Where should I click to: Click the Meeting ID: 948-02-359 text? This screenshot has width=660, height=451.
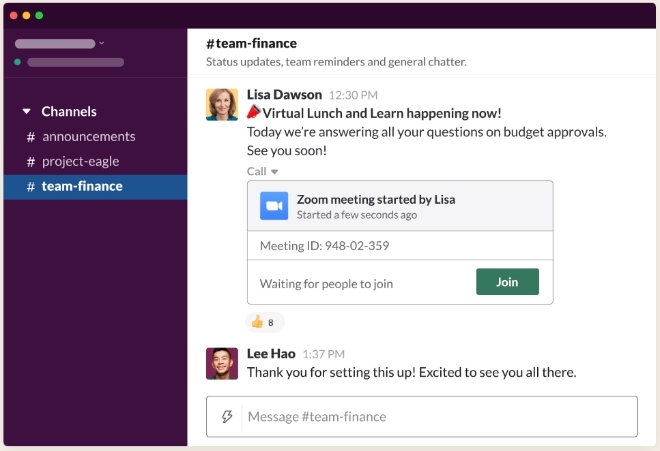click(x=325, y=246)
